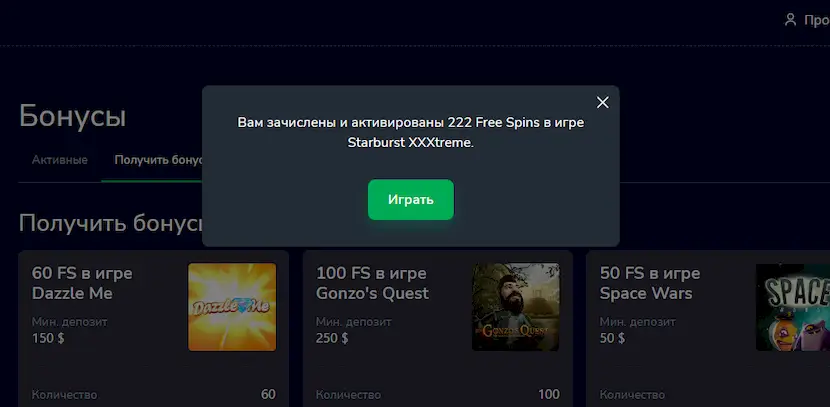Switch to the Активные tab
This screenshot has height=407, width=830.
click(x=60, y=160)
